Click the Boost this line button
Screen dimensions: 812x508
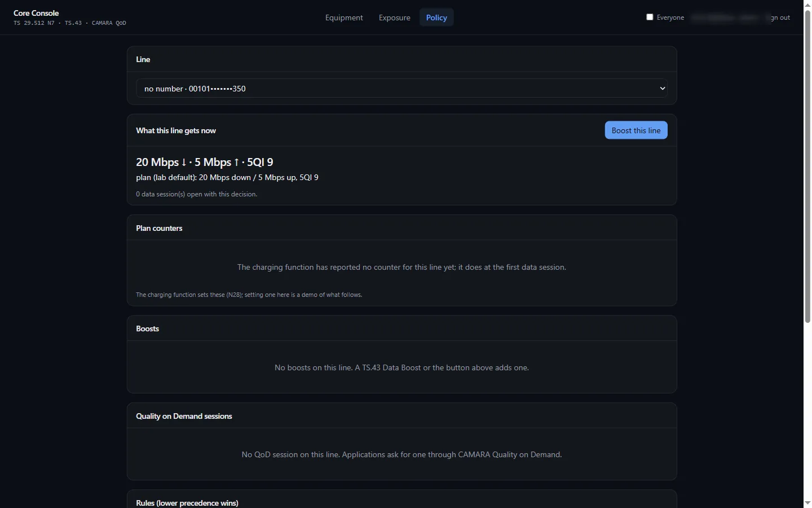click(x=636, y=130)
